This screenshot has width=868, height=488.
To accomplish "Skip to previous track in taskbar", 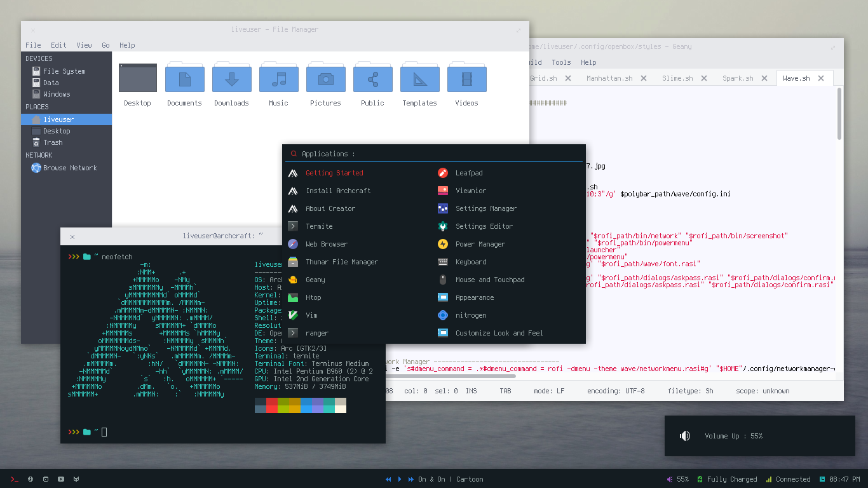I will [x=388, y=479].
